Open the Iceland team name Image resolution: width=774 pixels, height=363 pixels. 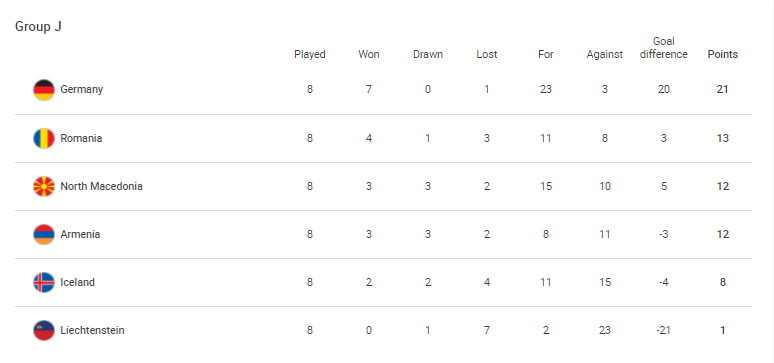[77, 282]
